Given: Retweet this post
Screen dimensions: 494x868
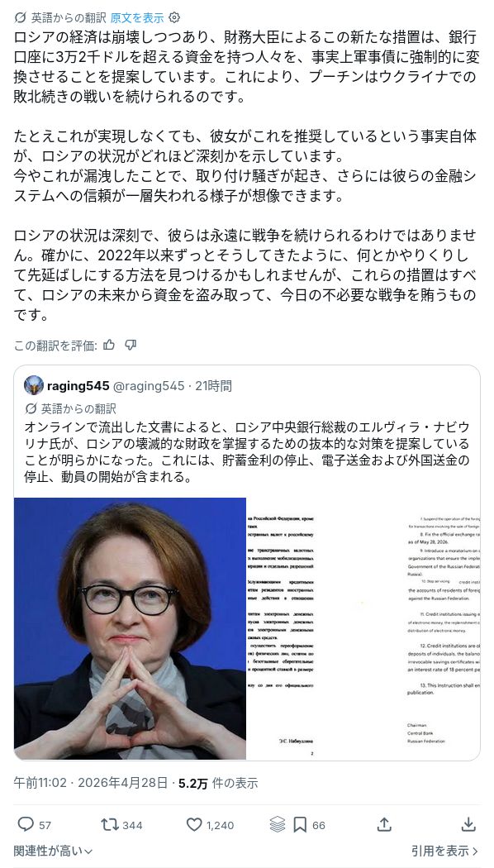Looking at the screenshot, I should [110, 825].
